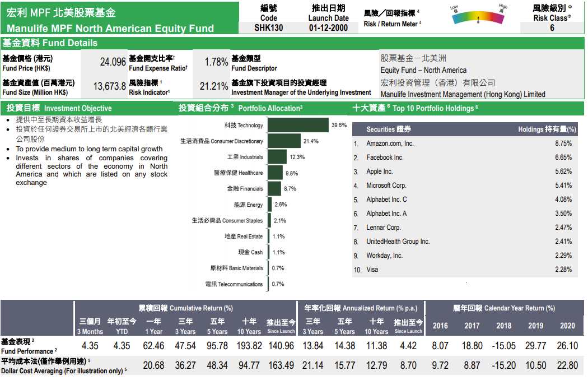Click the Fund Expense Ratio value '1.78%'
The height and width of the screenshot is (380, 588).
coord(216,62)
